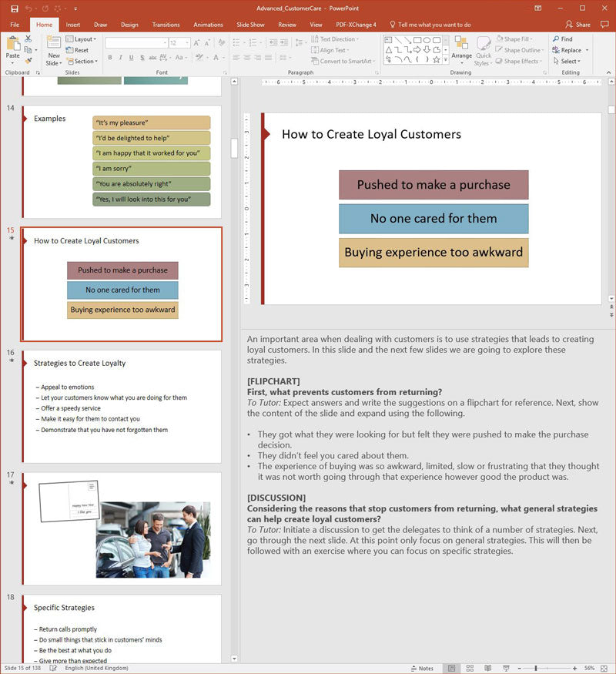This screenshot has height=674, width=616.
Task: Click the Find button
Action: (563, 39)
